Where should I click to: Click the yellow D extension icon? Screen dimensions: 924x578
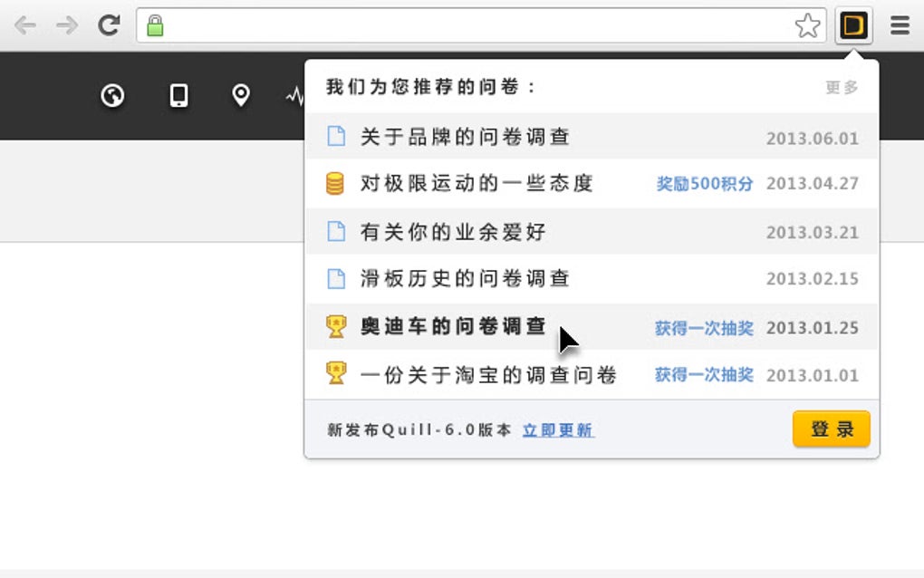(853, 25)
